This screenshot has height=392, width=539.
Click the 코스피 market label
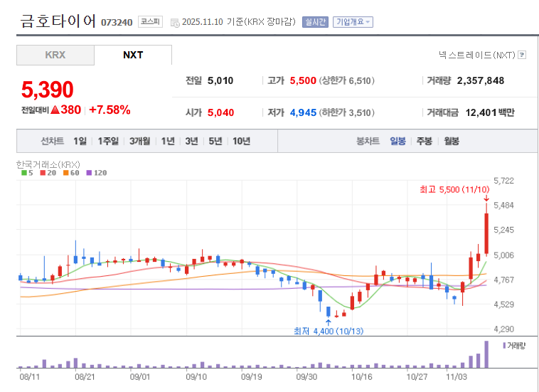150,21
